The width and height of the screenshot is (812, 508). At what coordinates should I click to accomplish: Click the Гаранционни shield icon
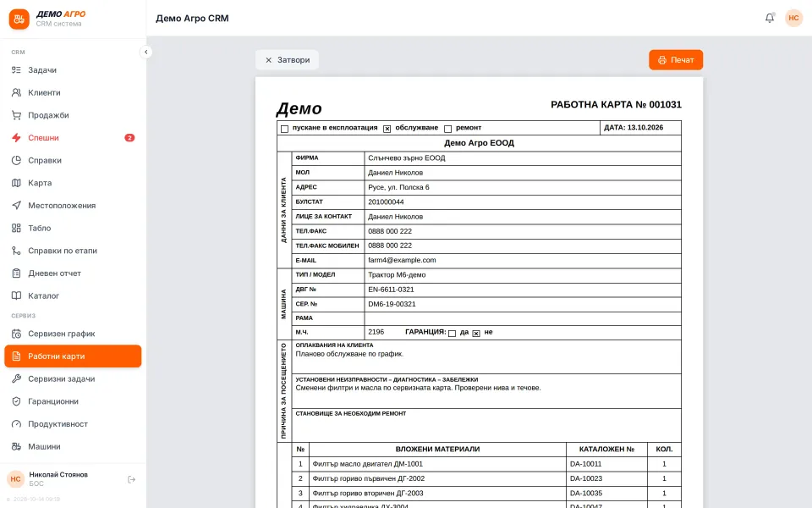pyautogui.click(x=17, y=401)
